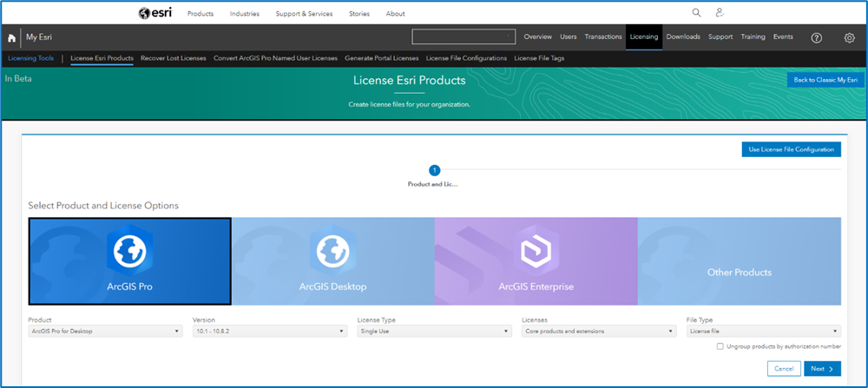The width and height of the screenshot is (868, 388).
Task: Click Use License File Configuration button
Action: (791, 149)
